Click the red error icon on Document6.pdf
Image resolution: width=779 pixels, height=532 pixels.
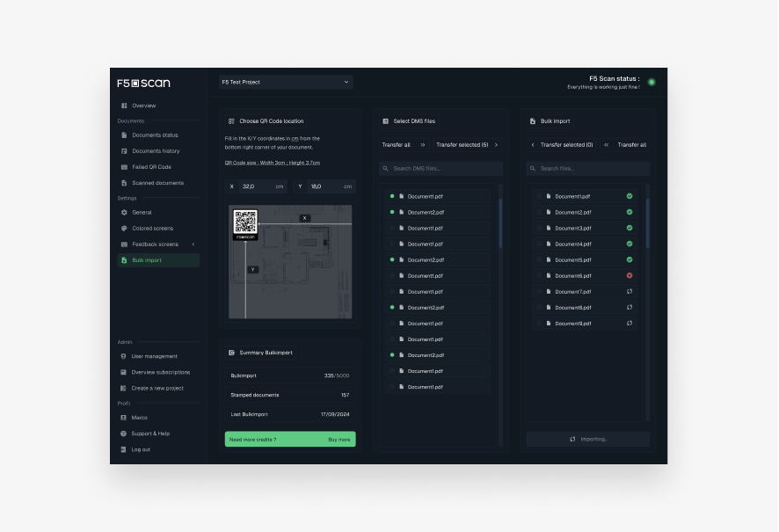pyautogui.click(x=630, y=275)
